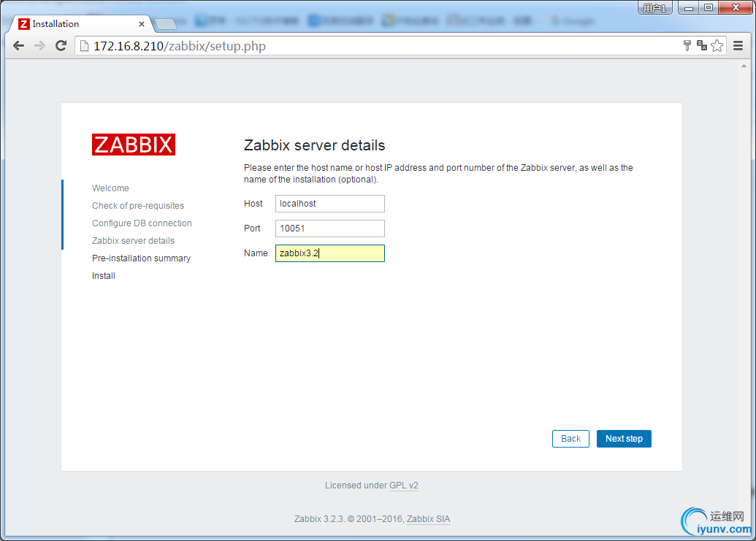Click the Name label
Viewport: 756px width, 541px height.
point(256,253)
